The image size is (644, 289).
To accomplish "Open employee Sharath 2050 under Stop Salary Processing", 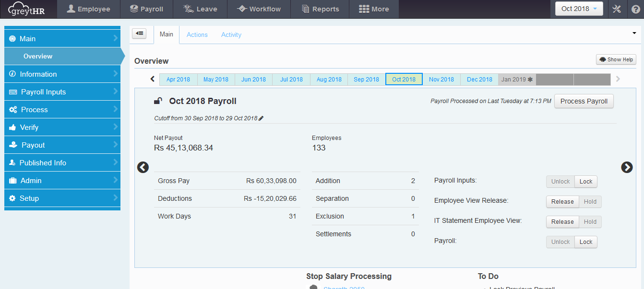I will point(344,287).
